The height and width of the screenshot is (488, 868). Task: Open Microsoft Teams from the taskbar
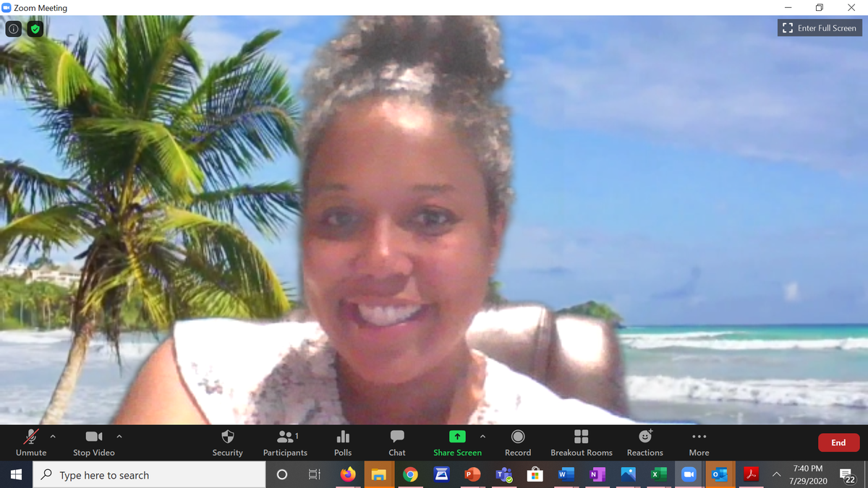(x=503, y=475)
